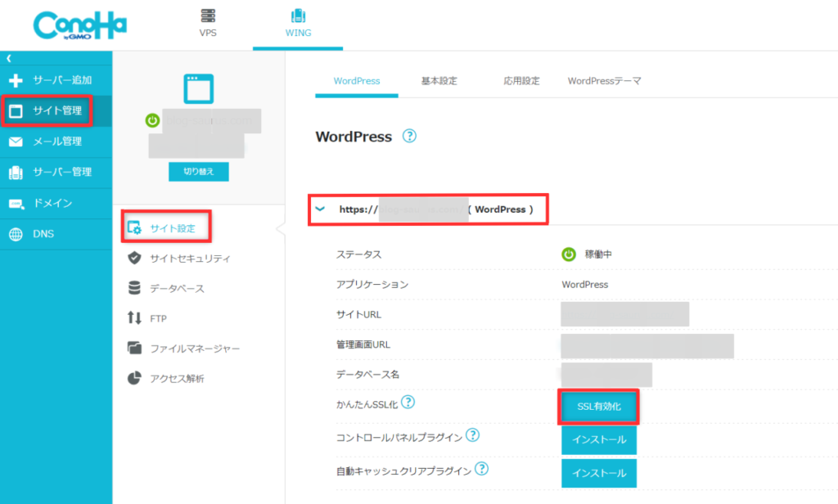Click the ConoHa by GMO logo

pyautogui.click(x=80, y=25)
